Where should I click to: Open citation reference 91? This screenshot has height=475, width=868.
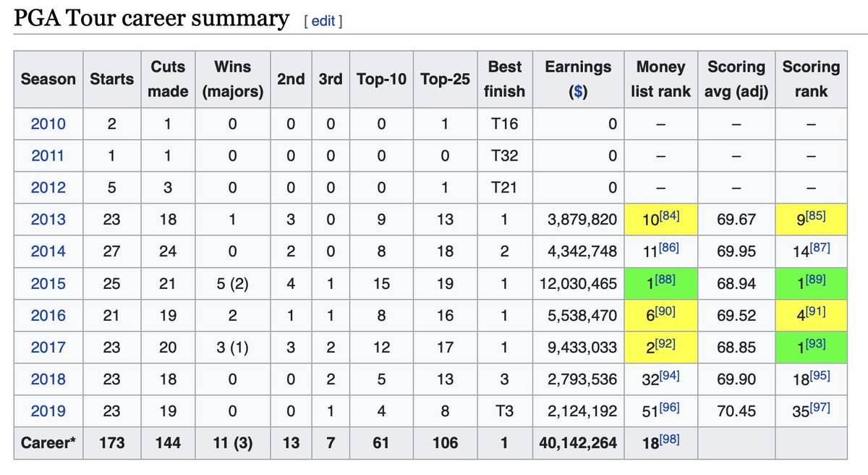[816, 311]
